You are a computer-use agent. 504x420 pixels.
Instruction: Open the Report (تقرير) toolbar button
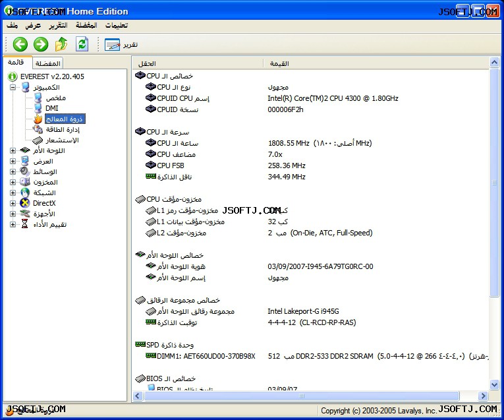click(121, 45)
